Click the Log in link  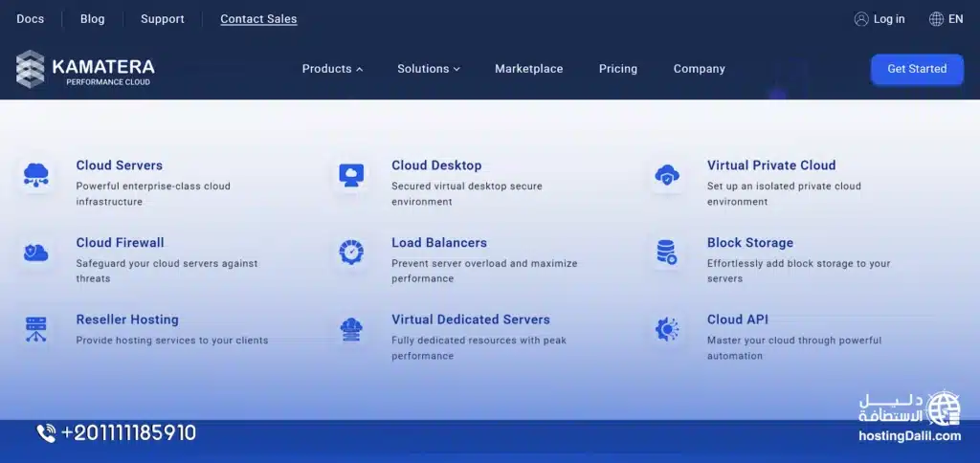pyautogui.click(x=880, y=19)
